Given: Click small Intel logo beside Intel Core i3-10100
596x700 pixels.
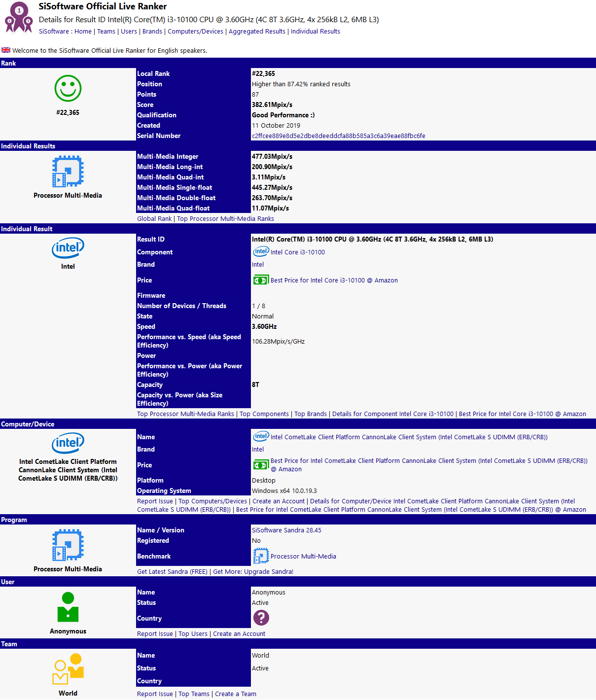Looking at the screenshot, I should point(261,252).
